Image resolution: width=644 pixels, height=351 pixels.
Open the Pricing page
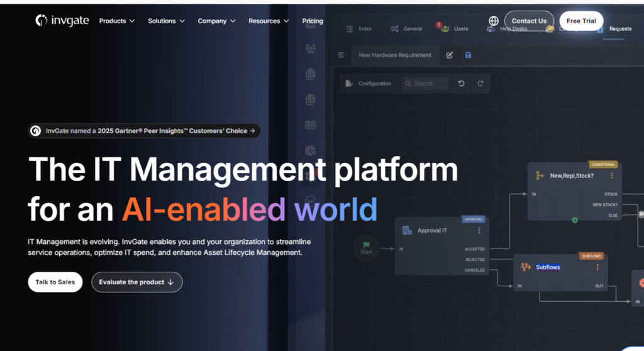313,21
